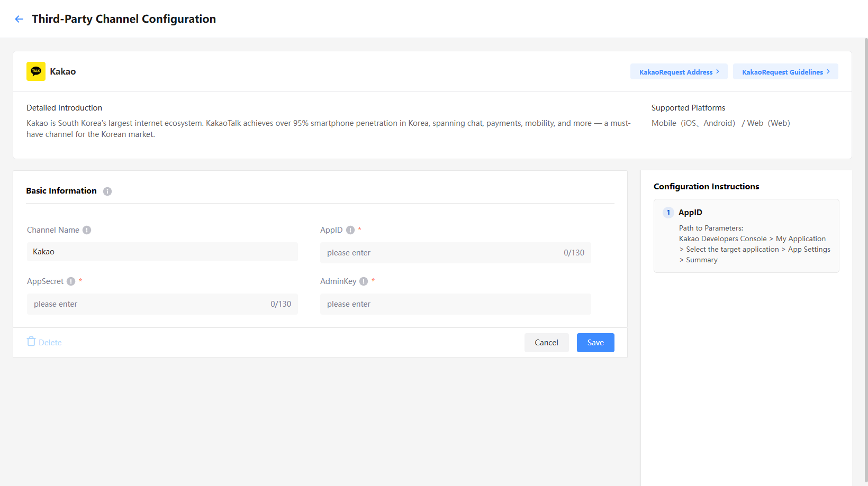Click the Basic Information section title
The image size is (868, 486).
coord(61,191)
